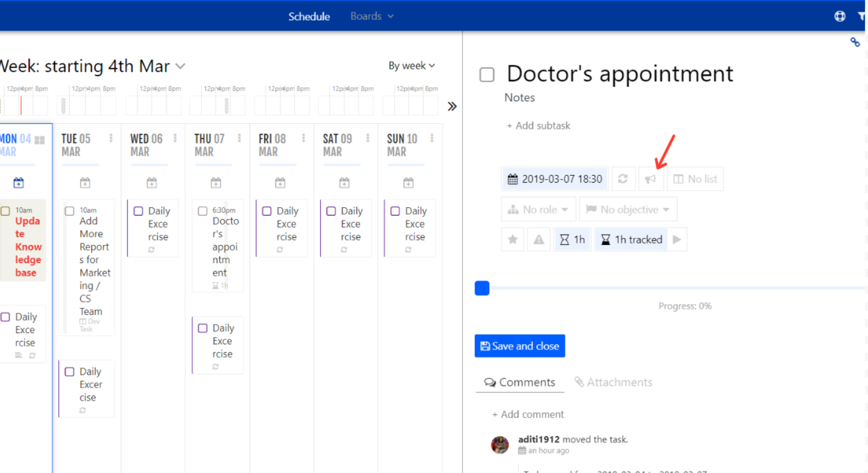Check the Update Knowledge base task on Monday

[x=6, y=211]
